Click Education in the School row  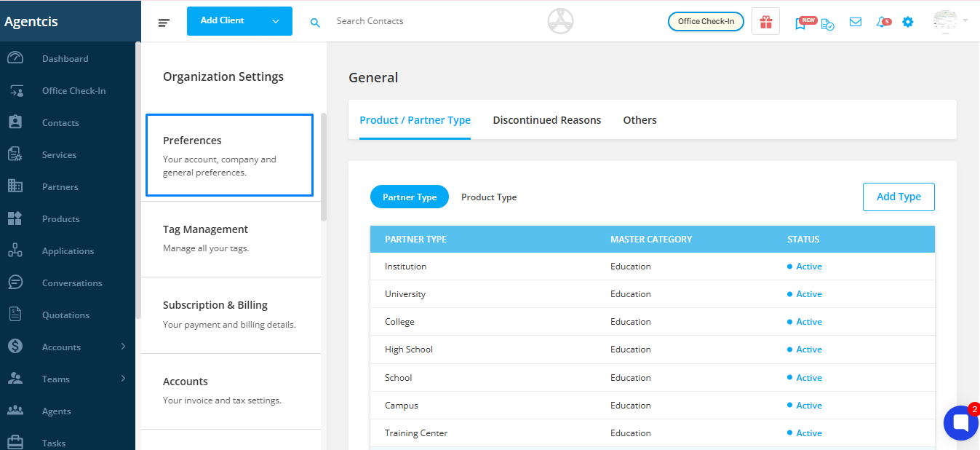631,378
